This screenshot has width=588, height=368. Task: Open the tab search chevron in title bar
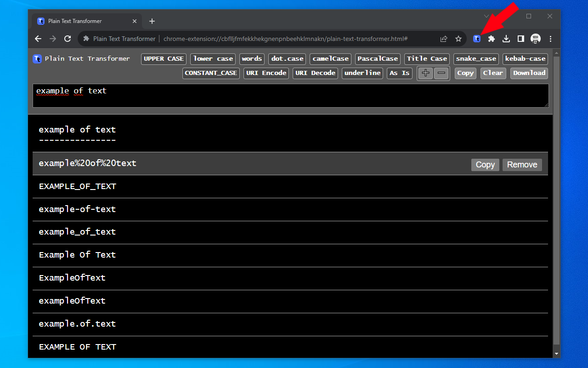tap(486, 16)
